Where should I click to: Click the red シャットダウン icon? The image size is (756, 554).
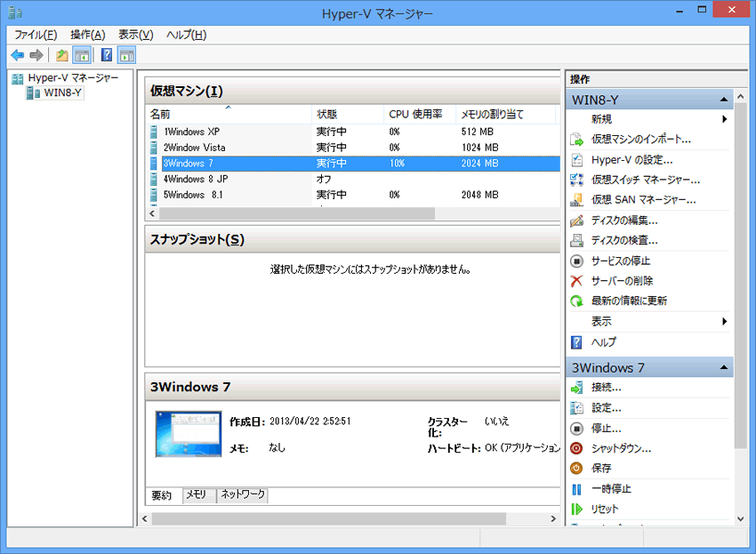click(x=576, y=448)
